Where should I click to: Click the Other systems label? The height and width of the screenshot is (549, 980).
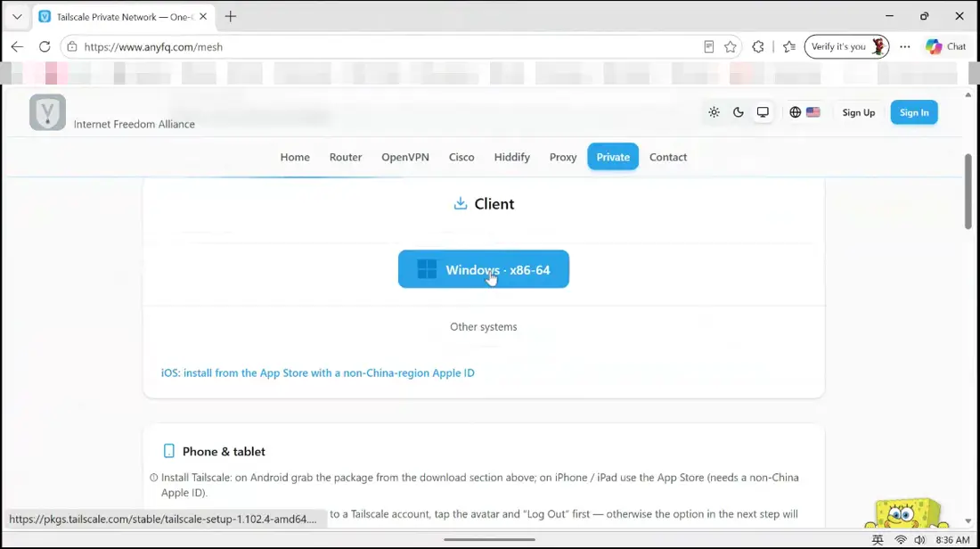[x=484, y=326]
